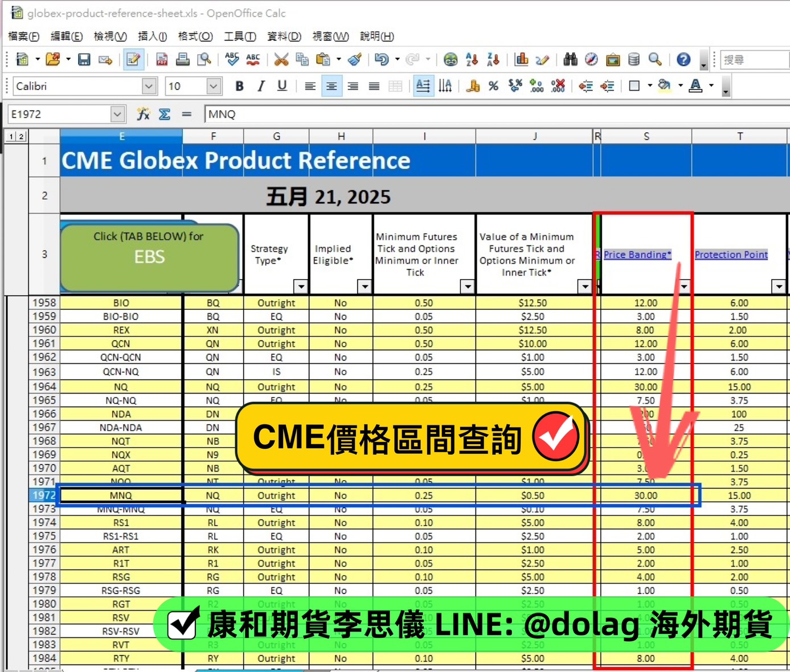Viewport: 790px width, 672px height.
Task: Click the Price Banding link
Action: point(637,255)
